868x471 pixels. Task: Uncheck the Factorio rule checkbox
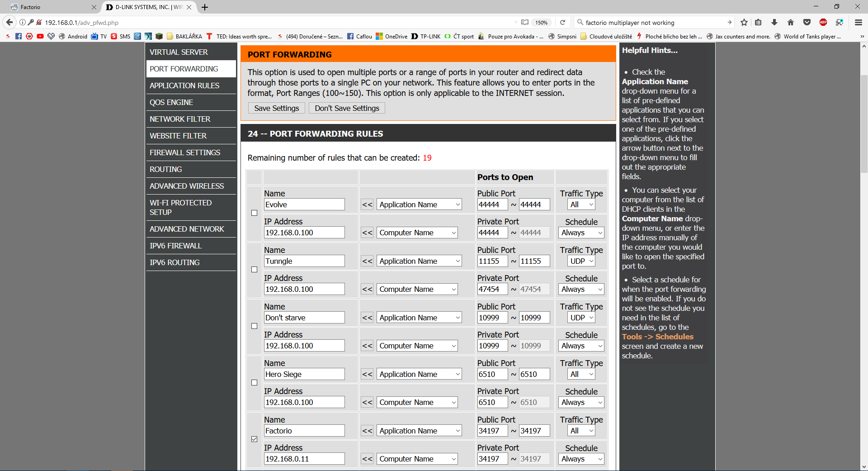pos(254,439)
